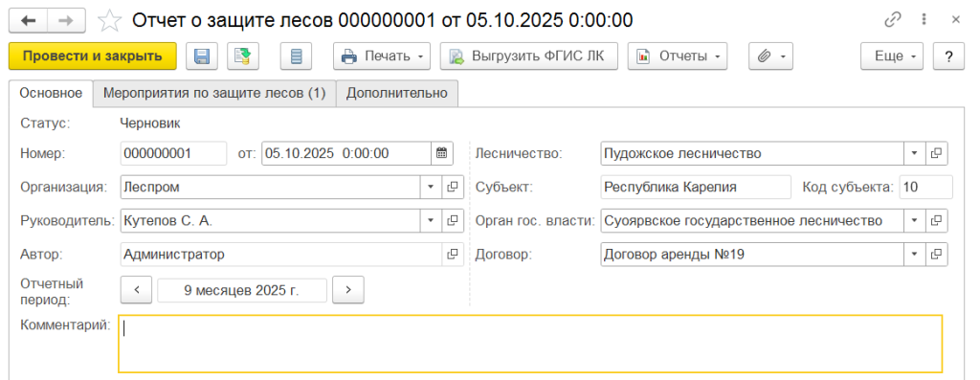Image resolution: width=980 pixels, height=380 pixels.
Task: Open the calendar picker for the date
Action: (x=442, y=153)
